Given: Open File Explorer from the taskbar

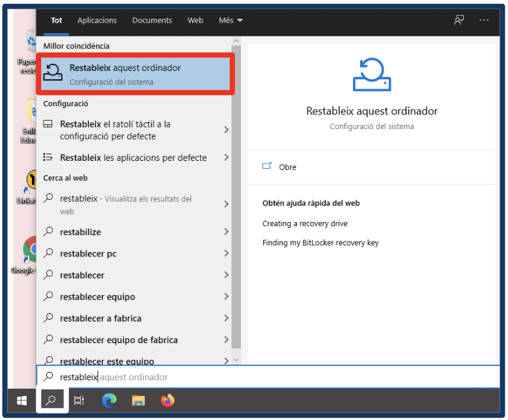Looking at the screenshot, I should pyautogui.click(x=138, y=400).
